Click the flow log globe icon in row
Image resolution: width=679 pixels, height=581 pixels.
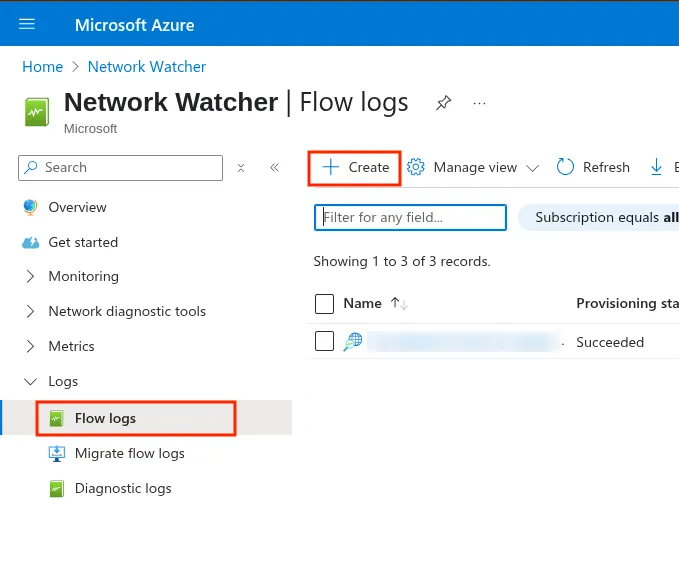tap(353, 342)
